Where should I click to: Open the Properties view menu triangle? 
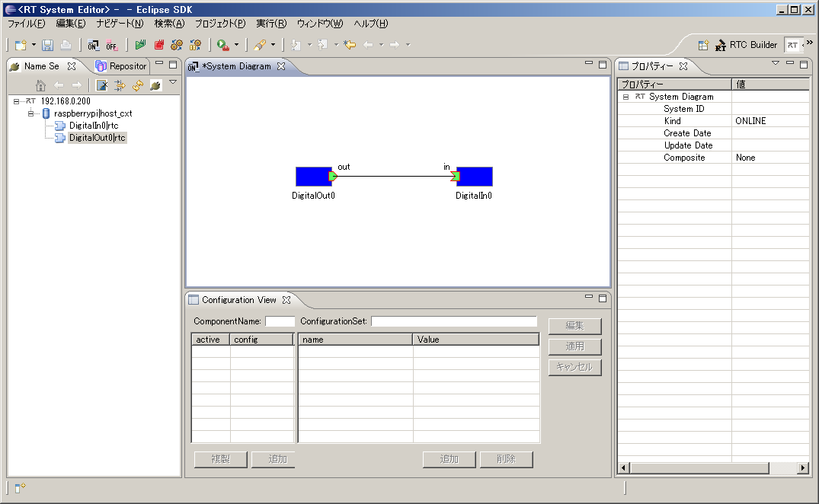point(776,63)
